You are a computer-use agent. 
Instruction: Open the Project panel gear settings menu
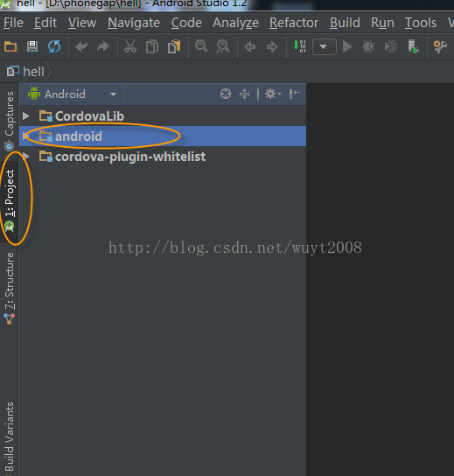coord(273,94)
